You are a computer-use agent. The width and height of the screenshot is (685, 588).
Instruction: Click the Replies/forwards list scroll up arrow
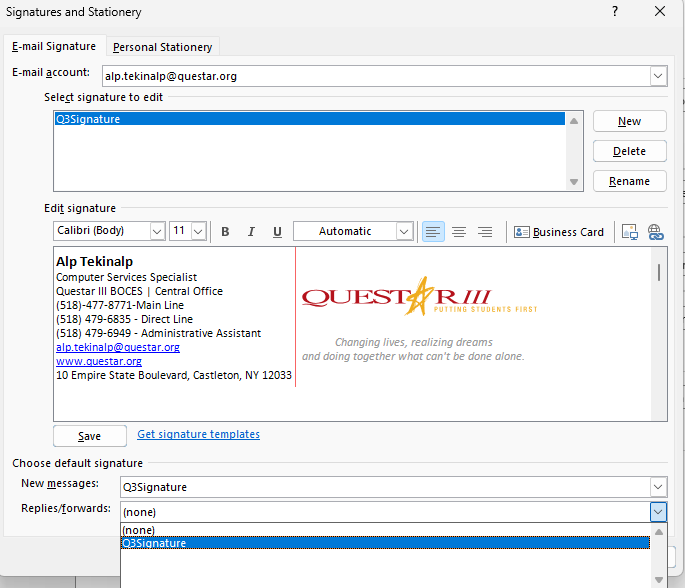(659, 532)
